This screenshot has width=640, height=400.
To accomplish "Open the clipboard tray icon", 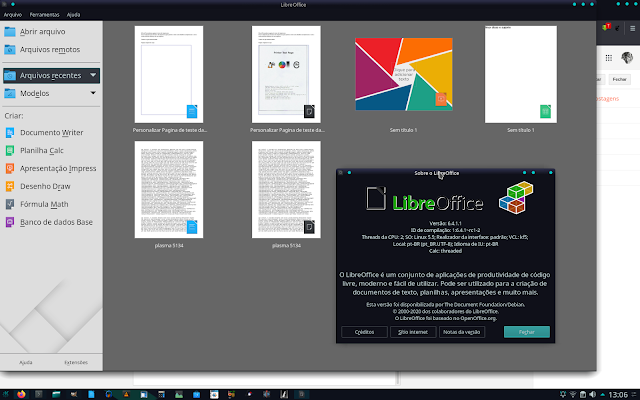I will pos(583,394).
